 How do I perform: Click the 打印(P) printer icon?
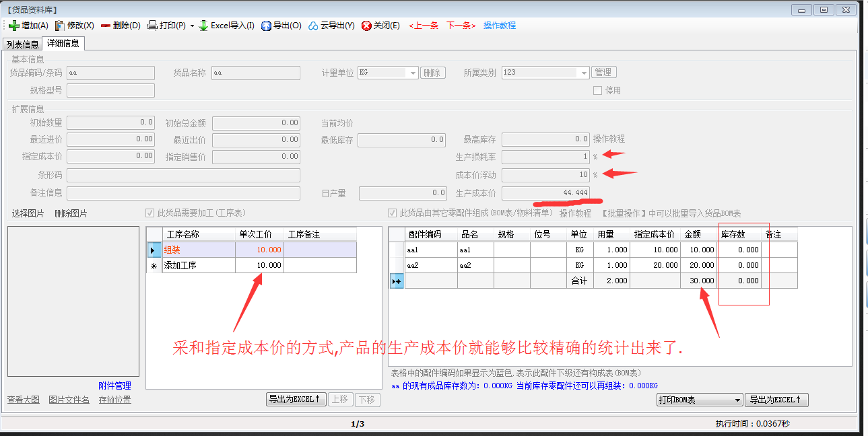pyautogui.click(x=153, y=26)
